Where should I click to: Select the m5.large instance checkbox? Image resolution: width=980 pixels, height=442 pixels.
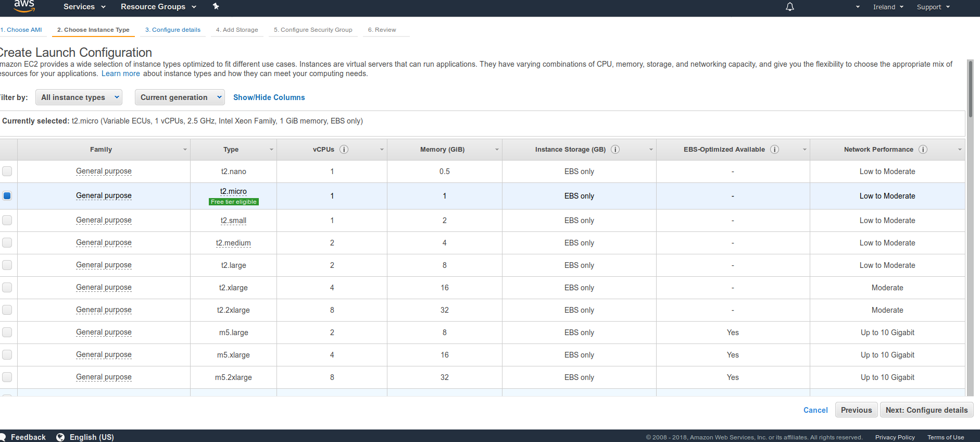[7, 333]
